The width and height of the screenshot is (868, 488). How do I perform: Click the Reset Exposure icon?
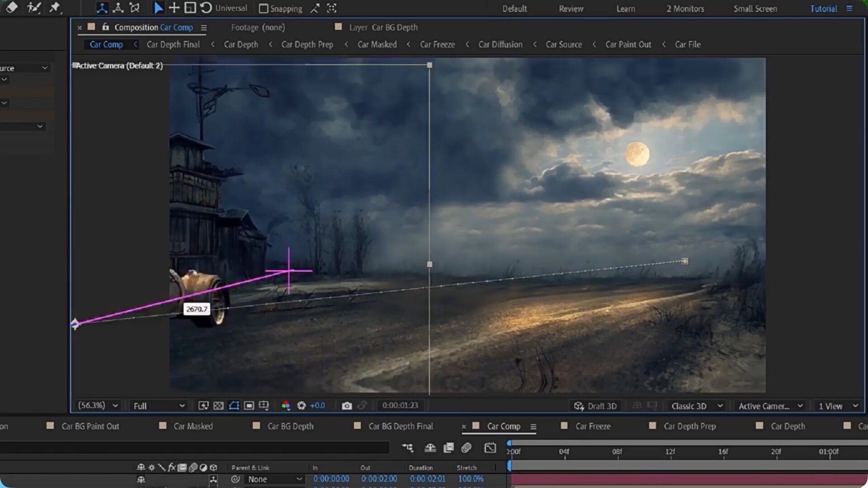tap(302, 406)
